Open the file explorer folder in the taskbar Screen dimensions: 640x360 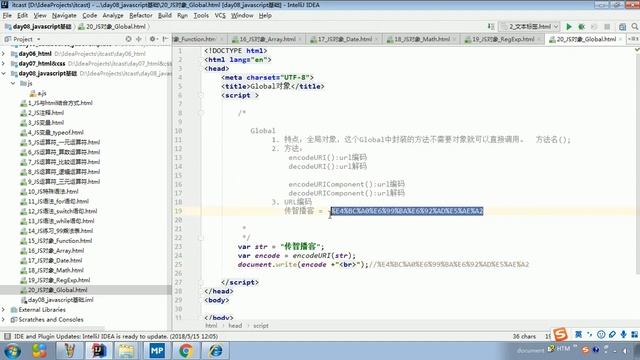pos(126,351)
